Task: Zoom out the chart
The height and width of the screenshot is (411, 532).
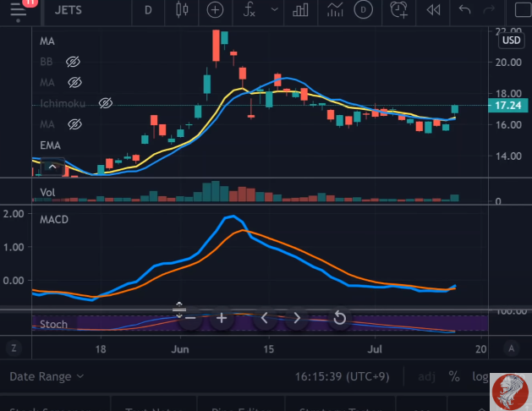Action: point(190,318)
